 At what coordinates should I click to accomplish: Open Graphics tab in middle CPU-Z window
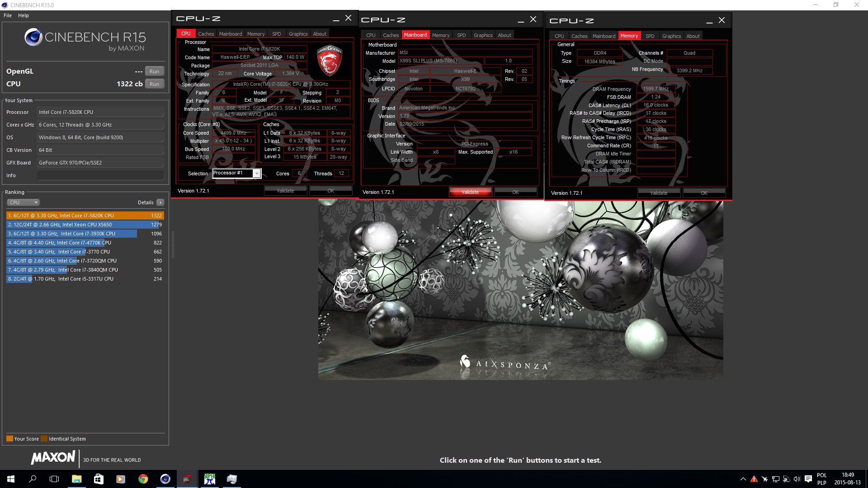tap(483, 35)
